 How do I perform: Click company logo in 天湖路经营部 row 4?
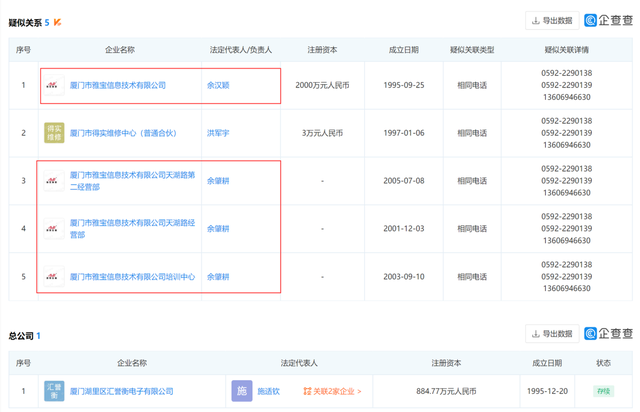54,229
